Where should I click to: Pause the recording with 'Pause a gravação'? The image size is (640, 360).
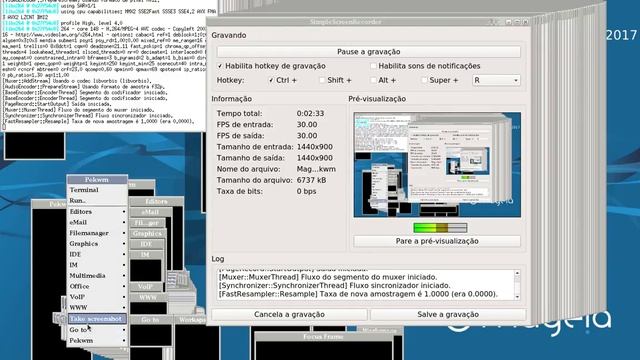[x=369, y=52]
